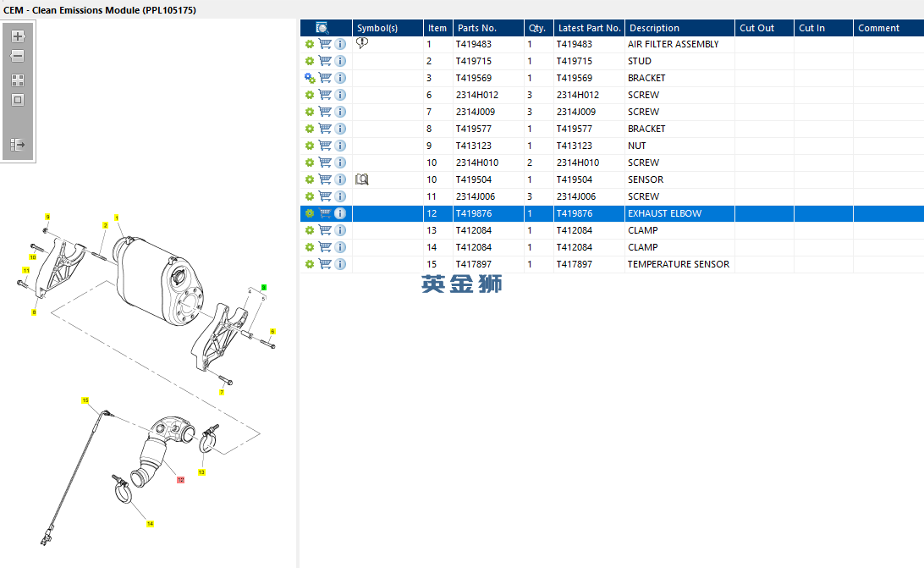
Task: Click gear icon for item 13 CLAMP row
Action: (x=310, y=230)
